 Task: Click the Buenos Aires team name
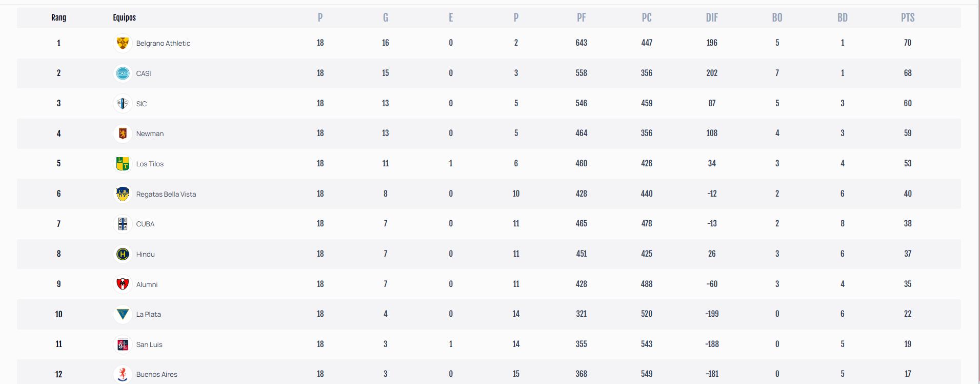pos(157,374)
